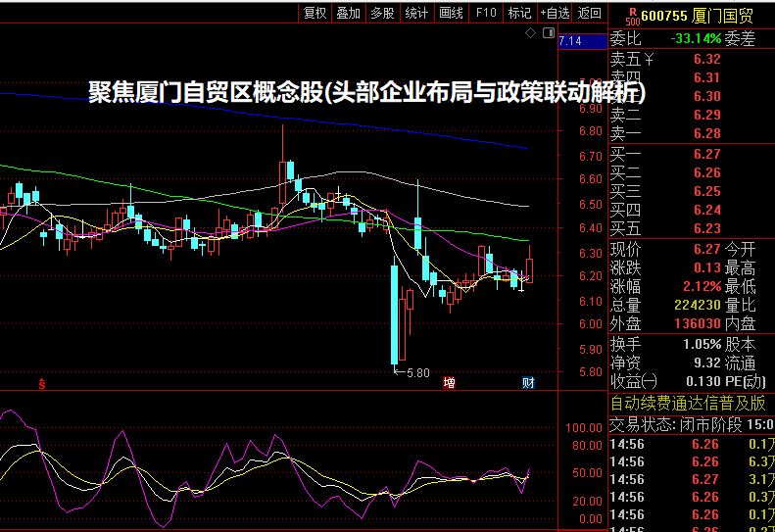Click the 增 marker on the chart

click(449, 383)
